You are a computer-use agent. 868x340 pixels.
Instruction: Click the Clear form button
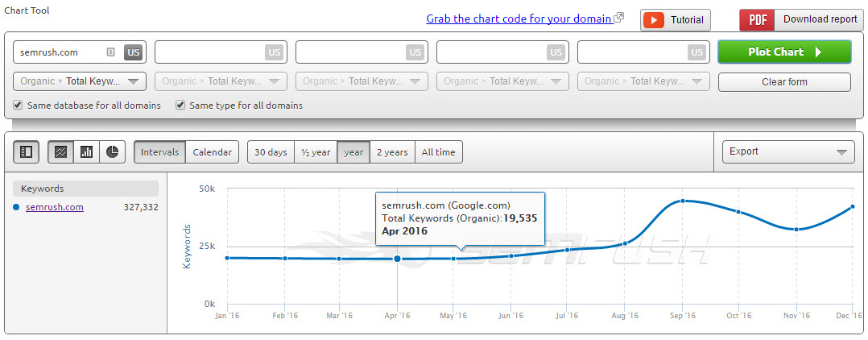click(x=784, y=82)
